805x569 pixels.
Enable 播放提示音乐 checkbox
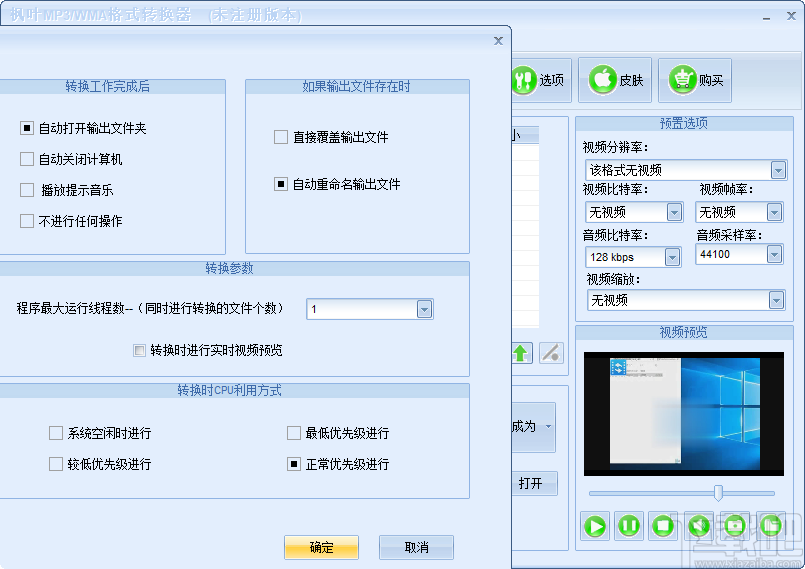(x=27, y=190)
